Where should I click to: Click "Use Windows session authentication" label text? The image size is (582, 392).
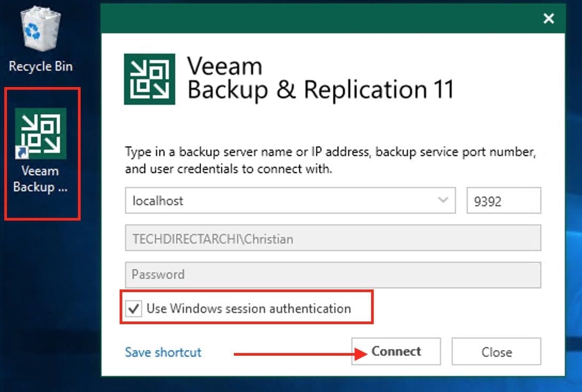pyautogui.click(x=249, y=309)
